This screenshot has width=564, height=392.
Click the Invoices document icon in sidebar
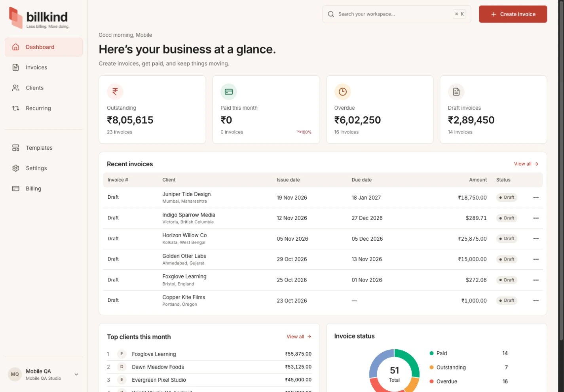click(x=16, y=67)
